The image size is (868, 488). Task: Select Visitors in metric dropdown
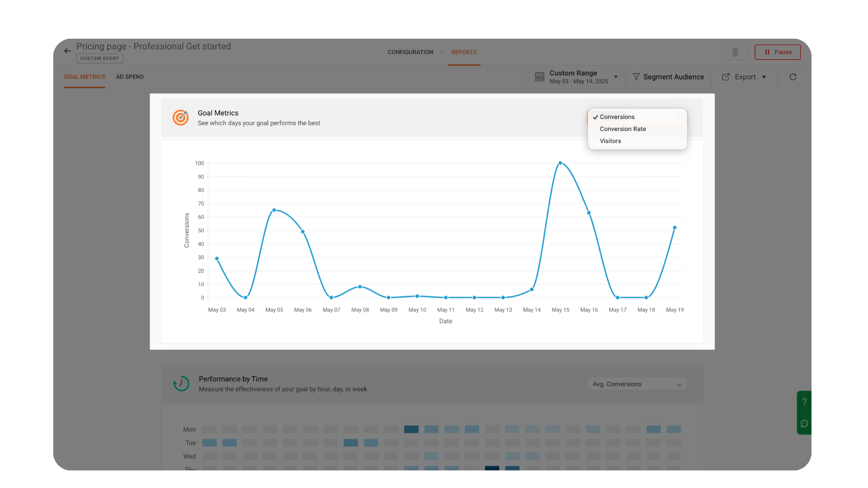(x=610, y=141)
